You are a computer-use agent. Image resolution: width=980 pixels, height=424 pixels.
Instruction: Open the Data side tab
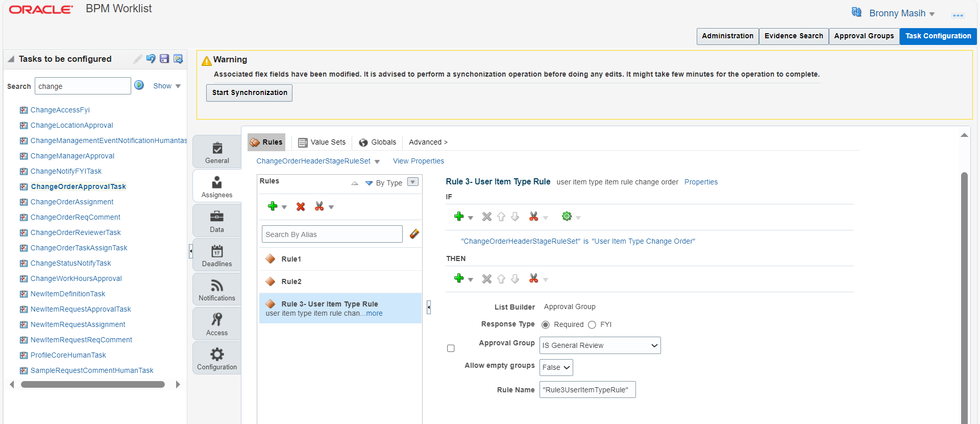217,221
